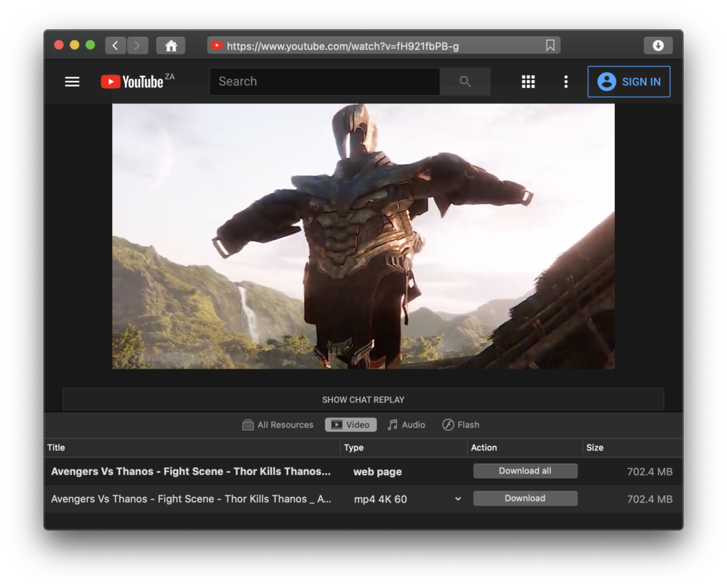
Task: Open the downloads panel arrow icon
Action: click(x=658, y=45)
